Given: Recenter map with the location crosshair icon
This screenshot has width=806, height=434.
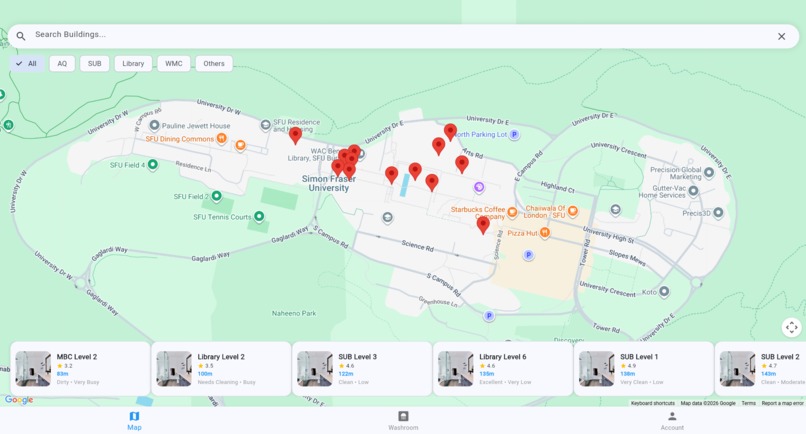Looking at the screenshot, I should [792, 327].
